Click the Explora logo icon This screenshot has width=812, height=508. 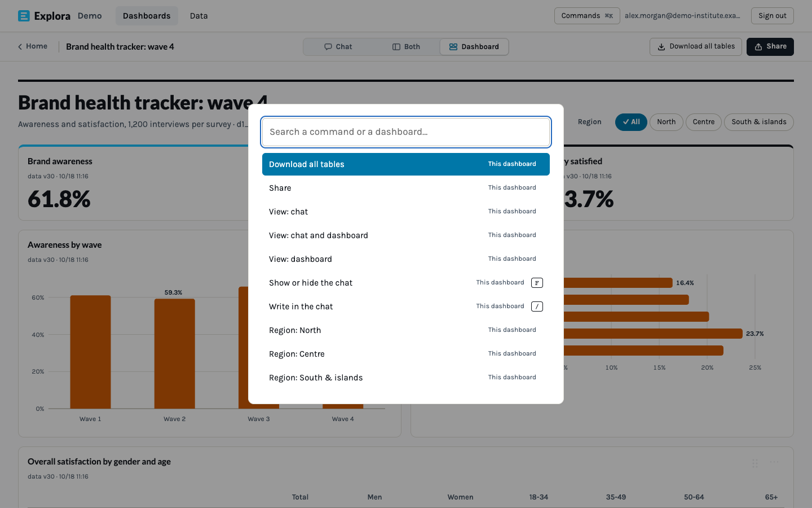(x=24, y=16)
